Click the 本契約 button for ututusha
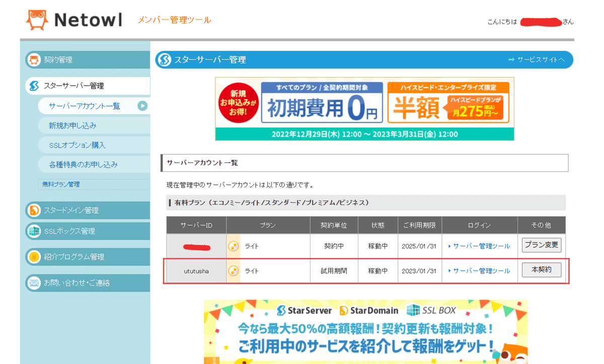Viewport: 604px width, 364px height. (x=541, y=270)
